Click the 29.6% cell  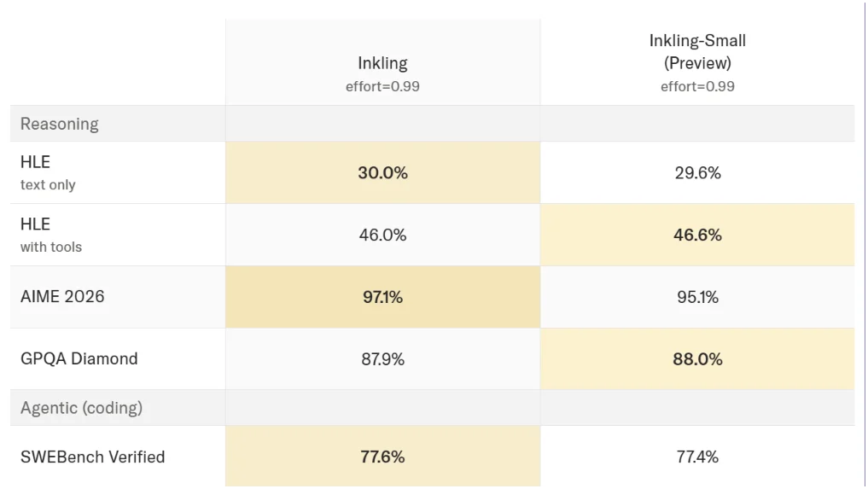point(697,172)
